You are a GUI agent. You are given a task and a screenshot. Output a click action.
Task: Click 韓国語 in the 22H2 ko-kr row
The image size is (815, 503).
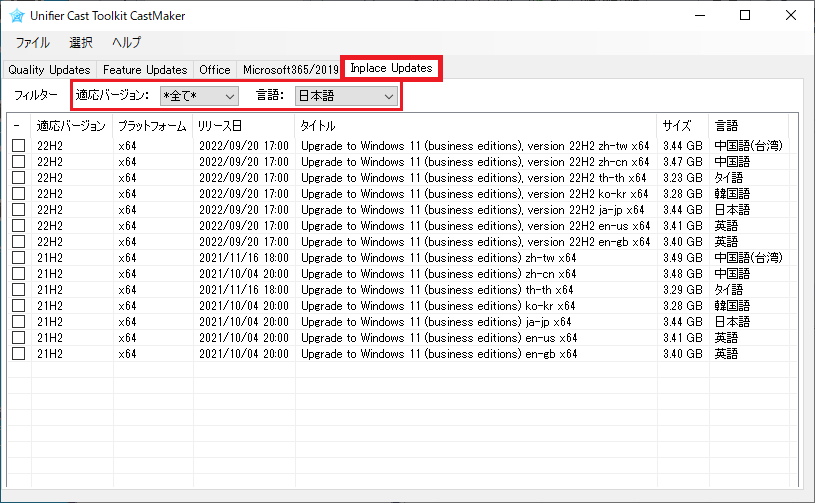click(x=732, y=194)
